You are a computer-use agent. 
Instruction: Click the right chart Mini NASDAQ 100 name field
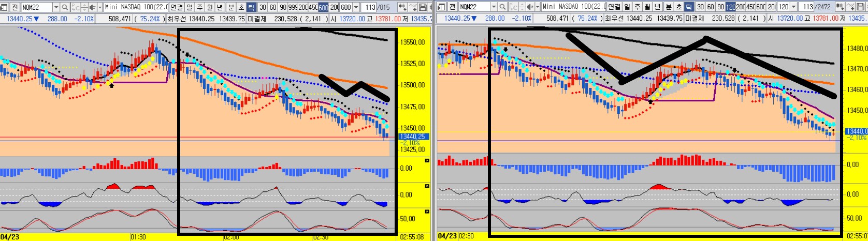(573, 7)
